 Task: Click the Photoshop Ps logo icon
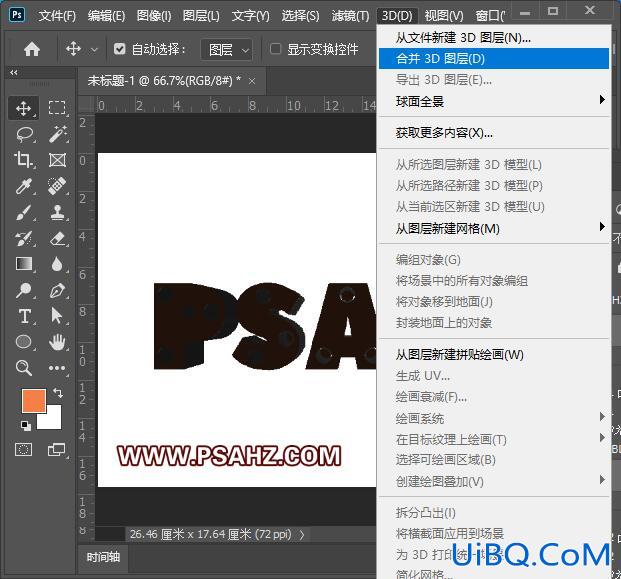pyautogui.click(x=17, y=15)
